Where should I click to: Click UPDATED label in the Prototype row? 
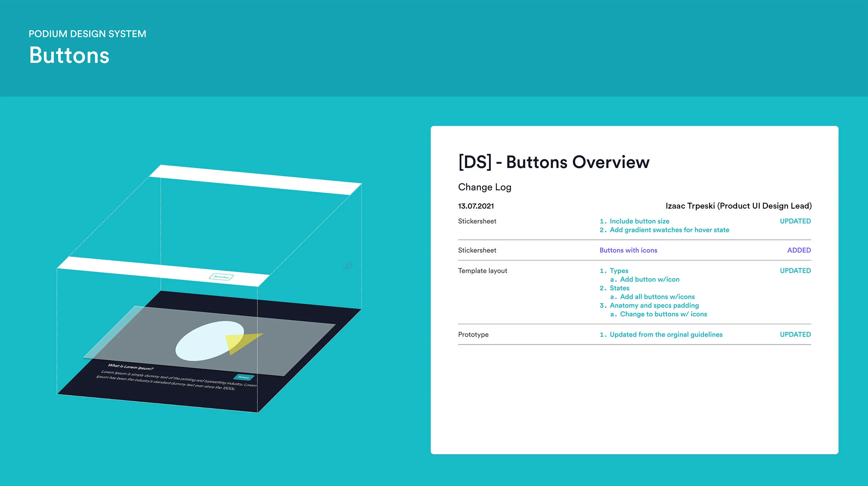tap(795, 334)
